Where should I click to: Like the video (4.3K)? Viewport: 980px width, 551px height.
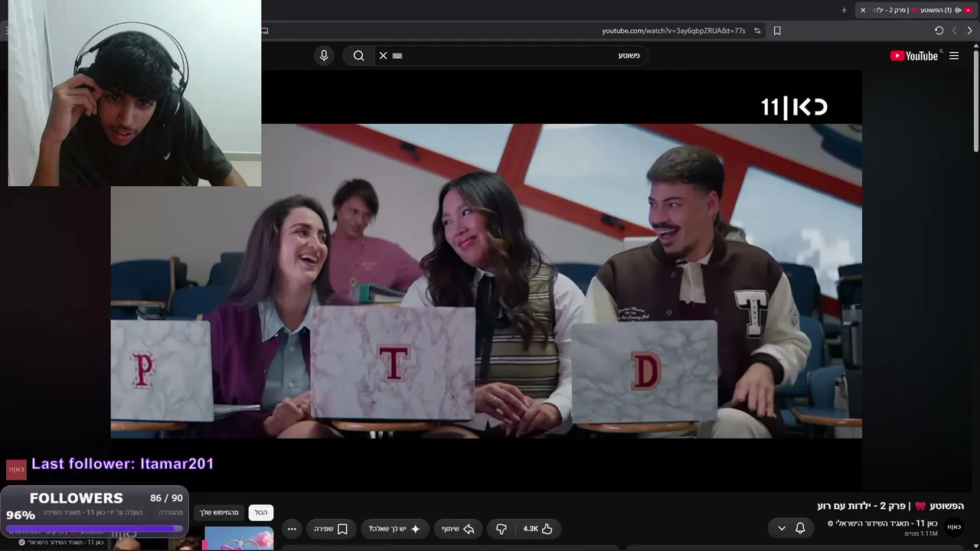point(538,529)
